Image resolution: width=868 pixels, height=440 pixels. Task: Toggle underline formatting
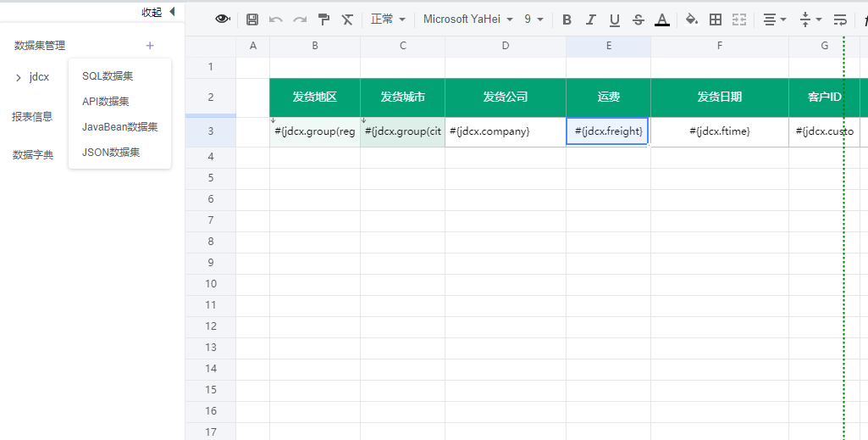pos(615,20)
